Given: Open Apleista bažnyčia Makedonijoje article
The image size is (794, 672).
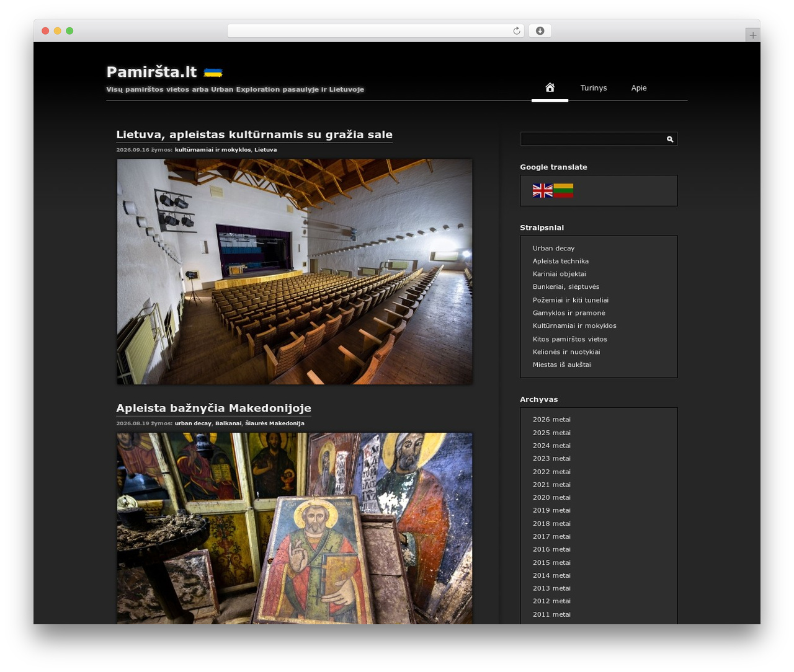Looking at the screenshot, I should click(213, 408).
